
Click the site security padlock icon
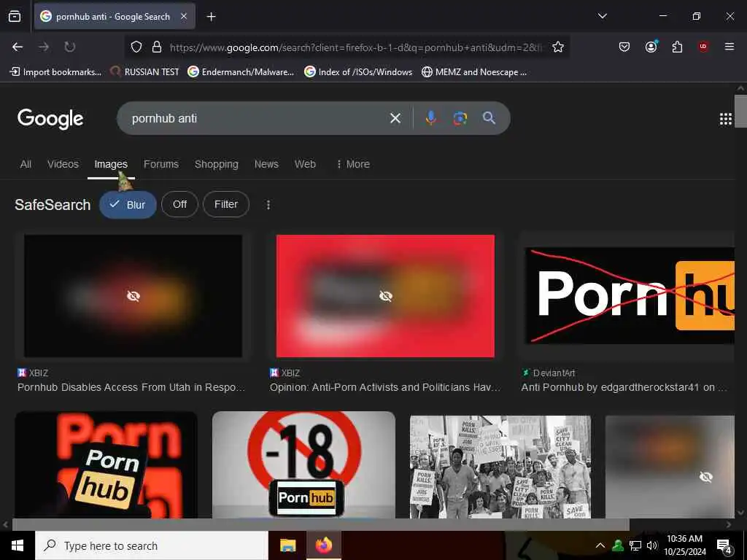point(156,47)
